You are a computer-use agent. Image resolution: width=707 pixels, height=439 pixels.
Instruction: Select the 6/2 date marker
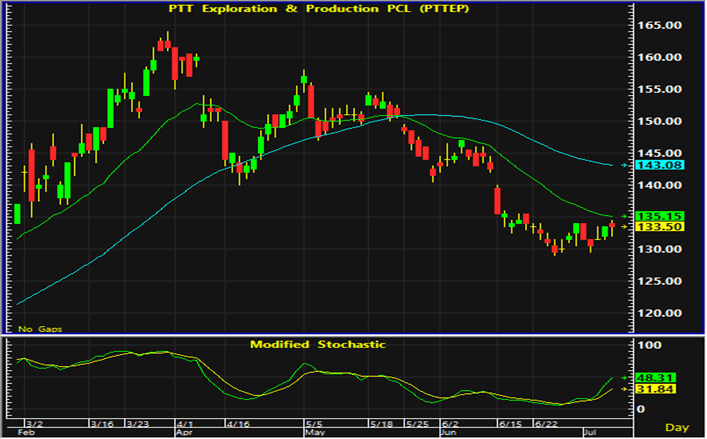tap(450, 424)
